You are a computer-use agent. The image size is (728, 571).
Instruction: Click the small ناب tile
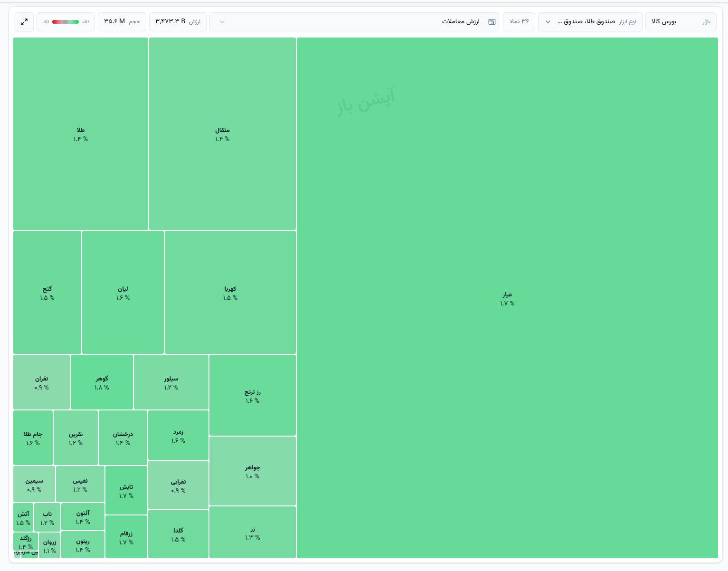pos(47,517)
